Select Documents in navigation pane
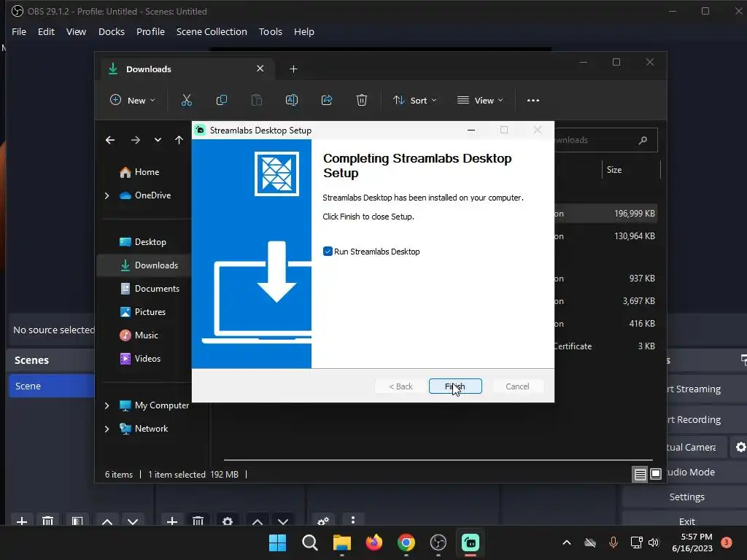The image size is (747, 560). [x=150, y=289]
